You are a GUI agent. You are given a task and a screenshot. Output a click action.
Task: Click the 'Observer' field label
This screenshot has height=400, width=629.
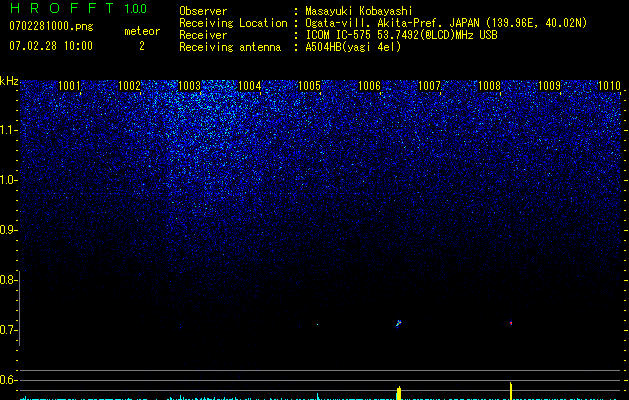pos(203,11)
